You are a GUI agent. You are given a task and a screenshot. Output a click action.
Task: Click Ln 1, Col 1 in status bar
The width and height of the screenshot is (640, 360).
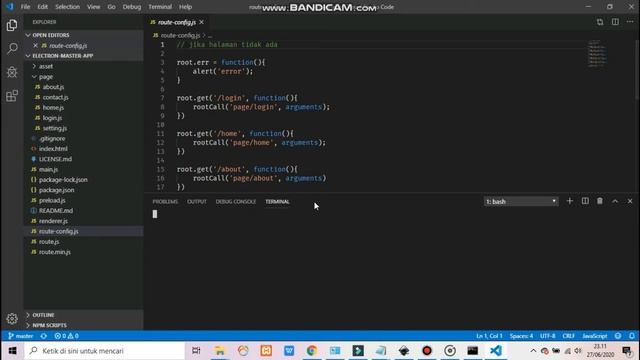pos(489,336)
